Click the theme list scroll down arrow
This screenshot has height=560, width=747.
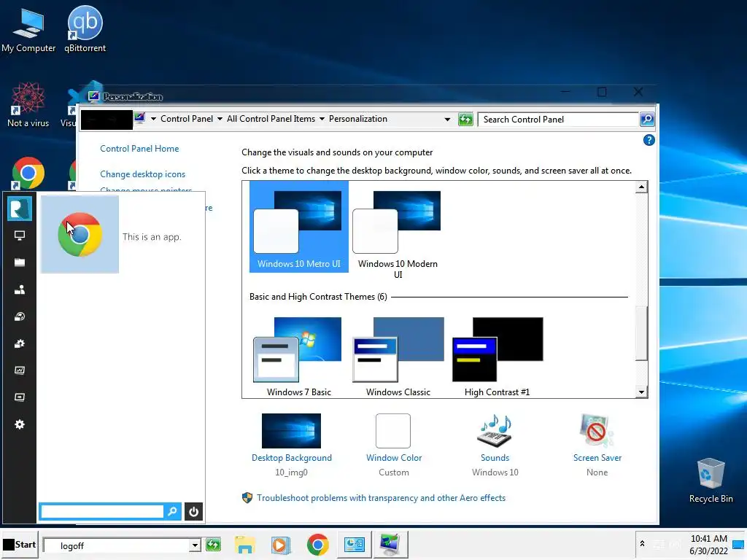tap(641, 392)
